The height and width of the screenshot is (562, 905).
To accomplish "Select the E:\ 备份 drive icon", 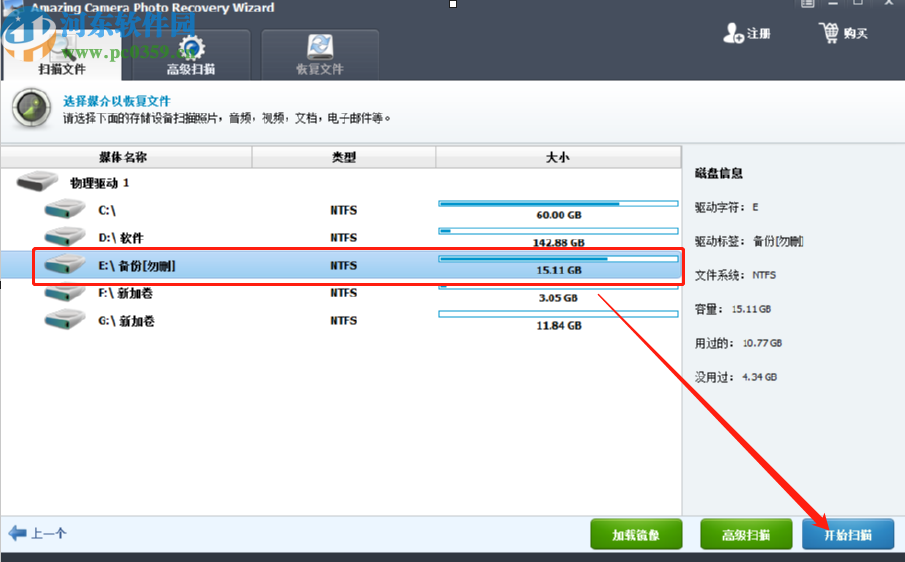I will 65,264.
